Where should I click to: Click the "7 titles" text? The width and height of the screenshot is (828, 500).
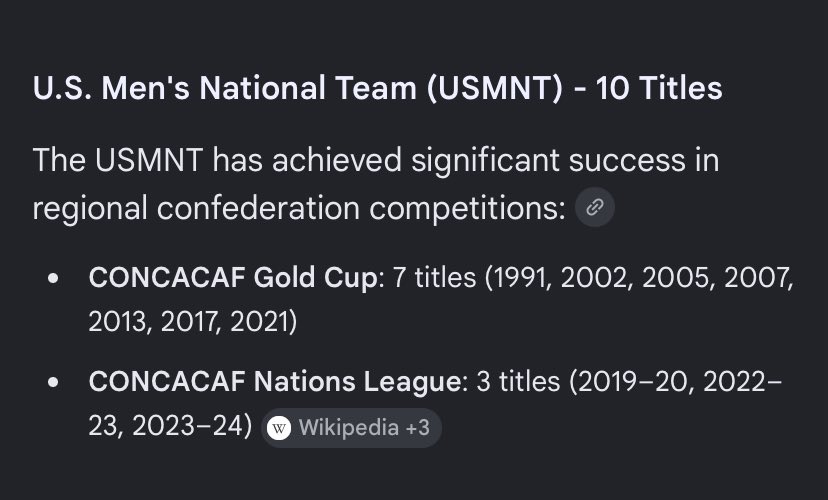coord(434,277)
